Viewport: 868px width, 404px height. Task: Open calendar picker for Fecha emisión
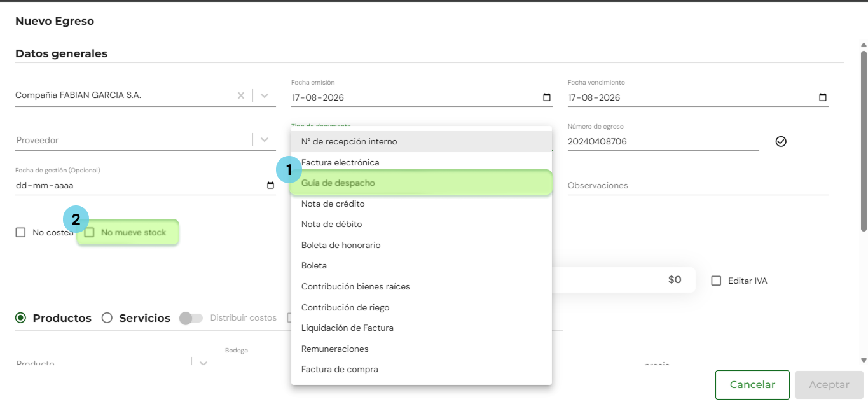[547, 97]
